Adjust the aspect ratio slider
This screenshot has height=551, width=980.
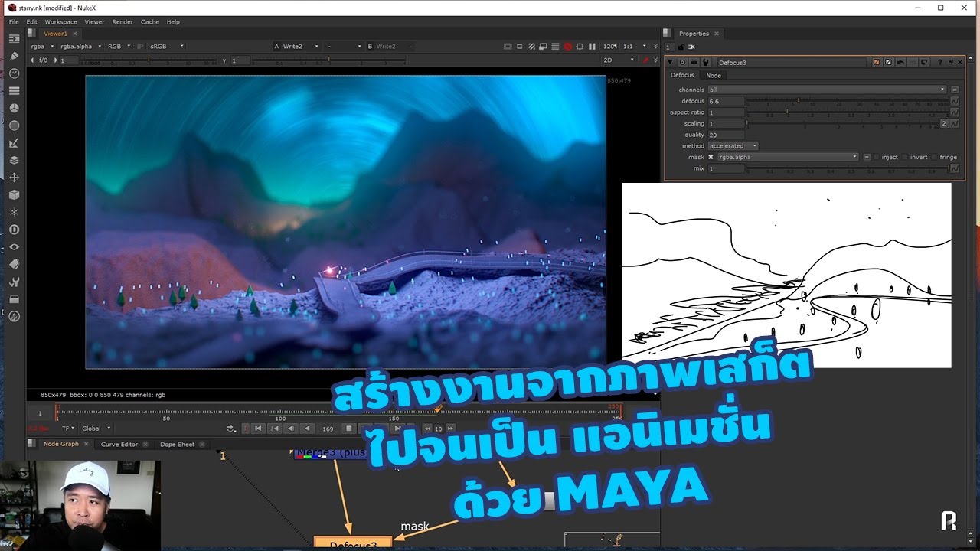(847, 112)
